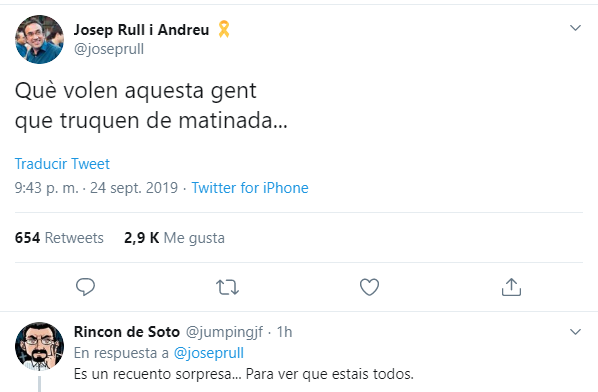
Task: Like the tweet with the heart icon
Action: pyautogui.click(x=370, y=287)
